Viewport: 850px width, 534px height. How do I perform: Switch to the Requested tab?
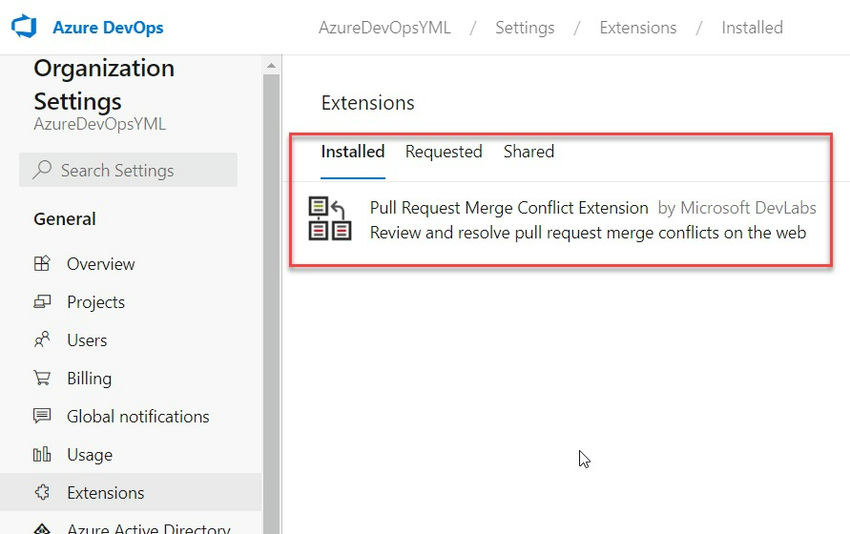pyautogui.click(x=443, y=151)
